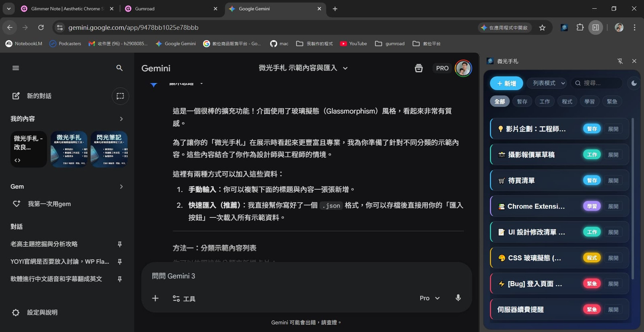Image resolution: width=644 pixels, height=332 pixels.
Task: Search Gemini conversations with magnifier icon
Action: tap(120, 68)
